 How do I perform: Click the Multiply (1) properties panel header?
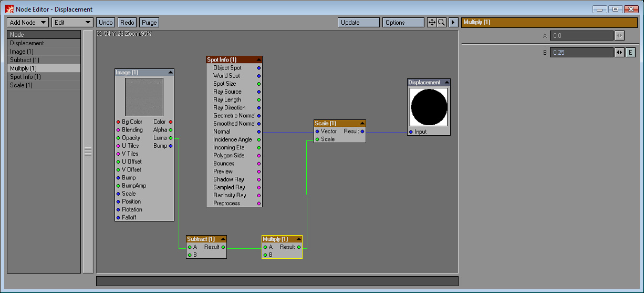pos(549,23)
